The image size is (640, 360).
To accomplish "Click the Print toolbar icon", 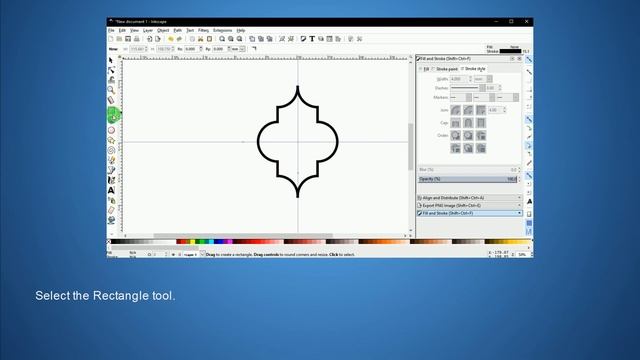I will click(x=137, y=39).
